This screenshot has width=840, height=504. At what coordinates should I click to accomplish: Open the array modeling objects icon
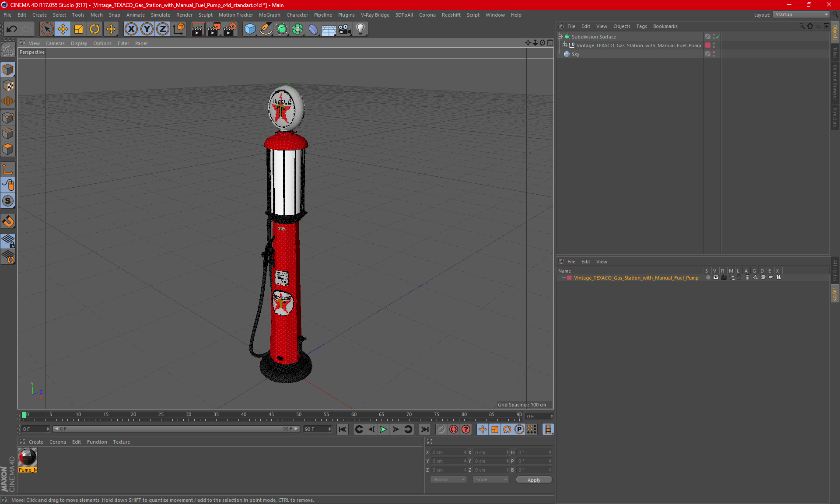(297, 29)
